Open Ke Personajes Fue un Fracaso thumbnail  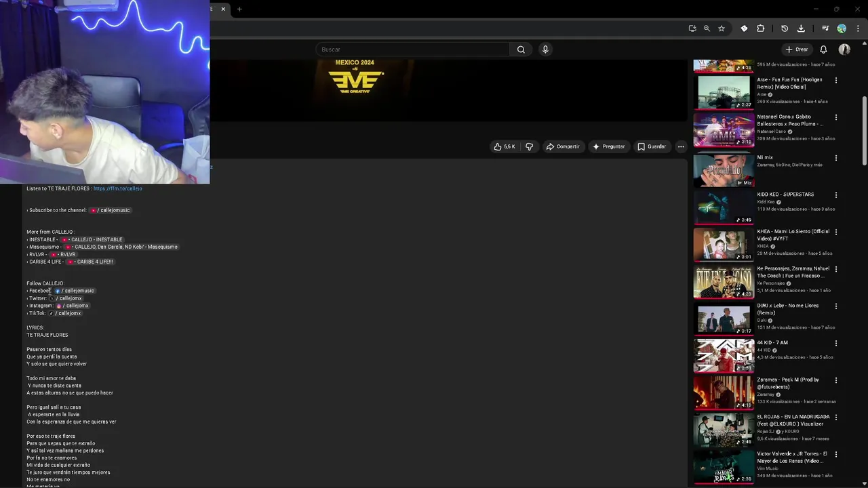(x=724, y=282)
